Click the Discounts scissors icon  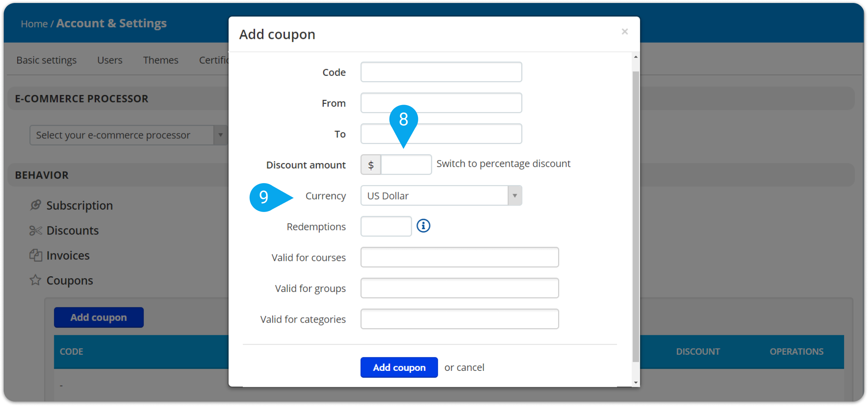[x=36, y=230]
